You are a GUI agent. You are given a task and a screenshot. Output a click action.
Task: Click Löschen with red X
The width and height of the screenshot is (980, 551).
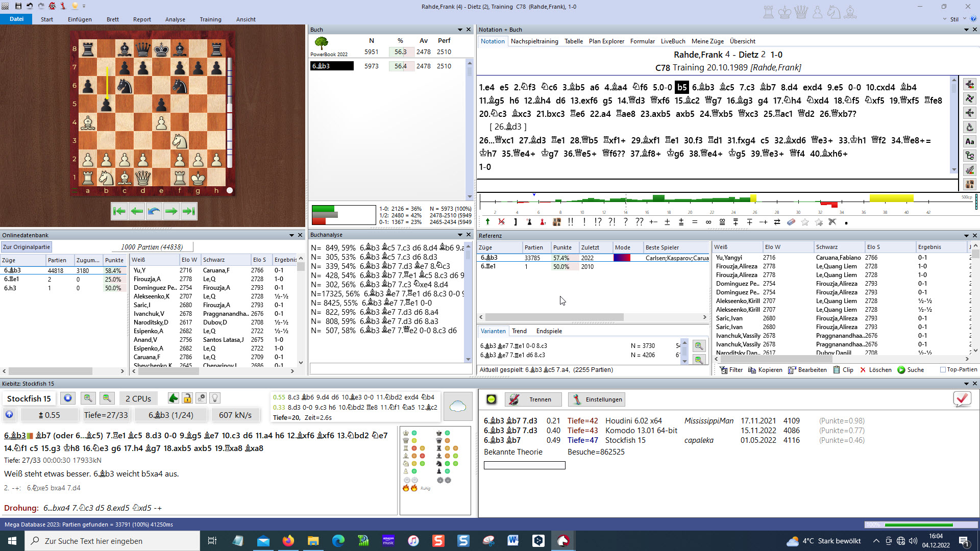pyautogui.click(x=876, y=370)
